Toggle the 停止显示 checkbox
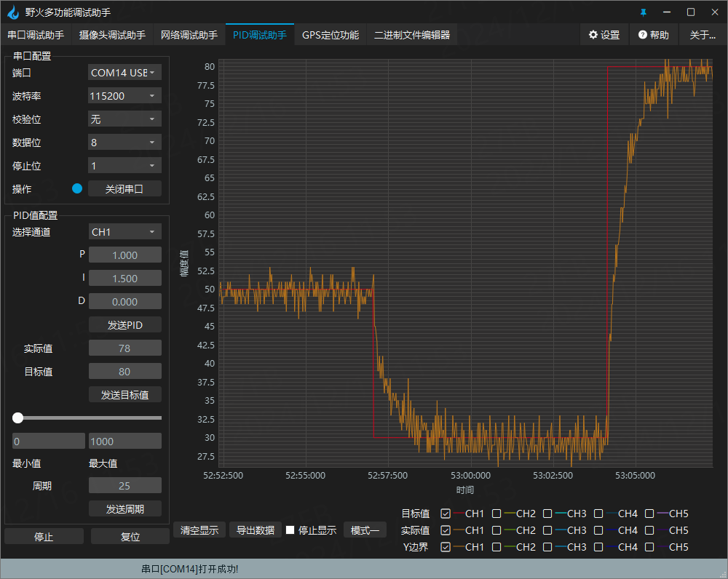The width and height of the screenshot is (728, 579). click(x=290, y=530)
